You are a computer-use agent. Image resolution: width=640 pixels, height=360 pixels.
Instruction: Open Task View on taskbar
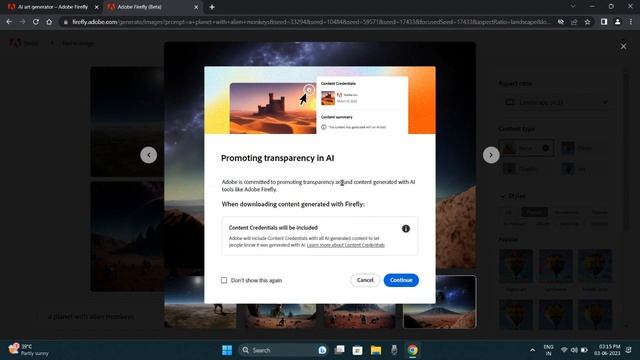339,350
